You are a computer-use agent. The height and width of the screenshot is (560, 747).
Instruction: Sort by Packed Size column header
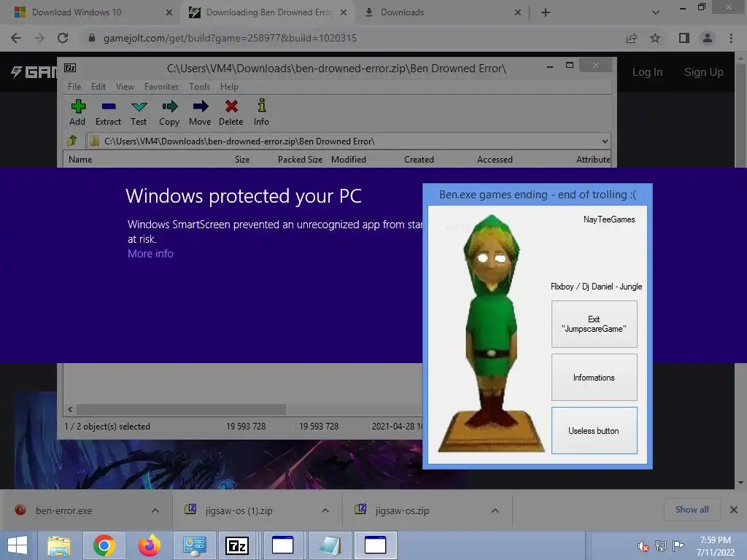point(300,160)
